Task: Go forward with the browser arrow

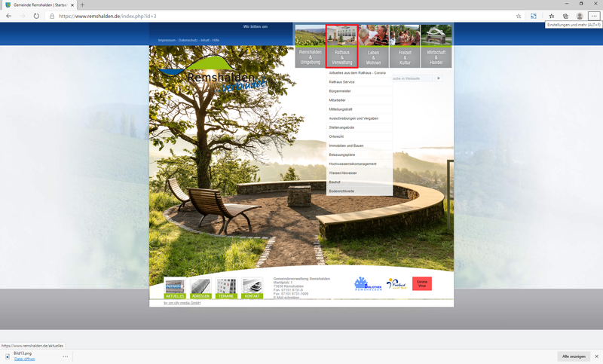Action: tap(23, 16)
